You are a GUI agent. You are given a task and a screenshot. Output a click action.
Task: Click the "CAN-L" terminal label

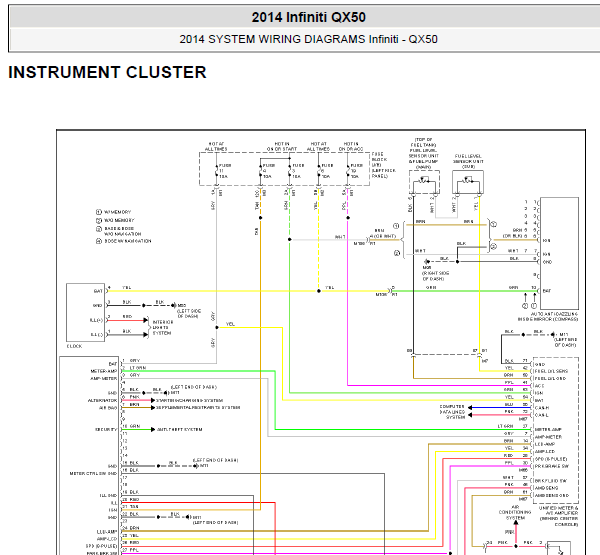pos(541,415)
